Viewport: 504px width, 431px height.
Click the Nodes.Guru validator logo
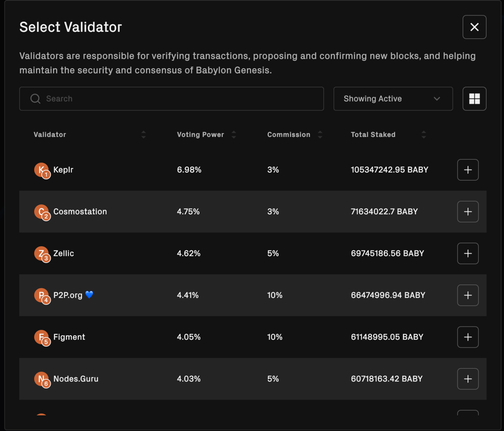(40, 378)
